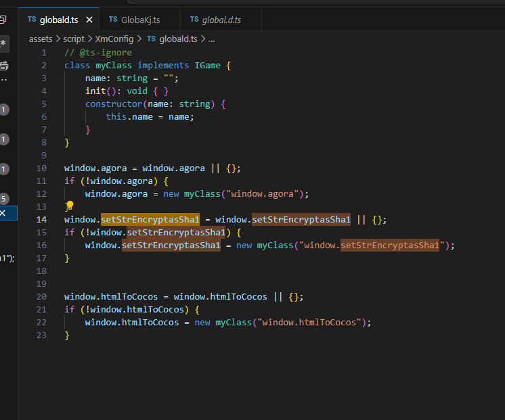
Task: Click the TS file icon on GlobaKj.ts tab
Action: [x=113, y=20]
